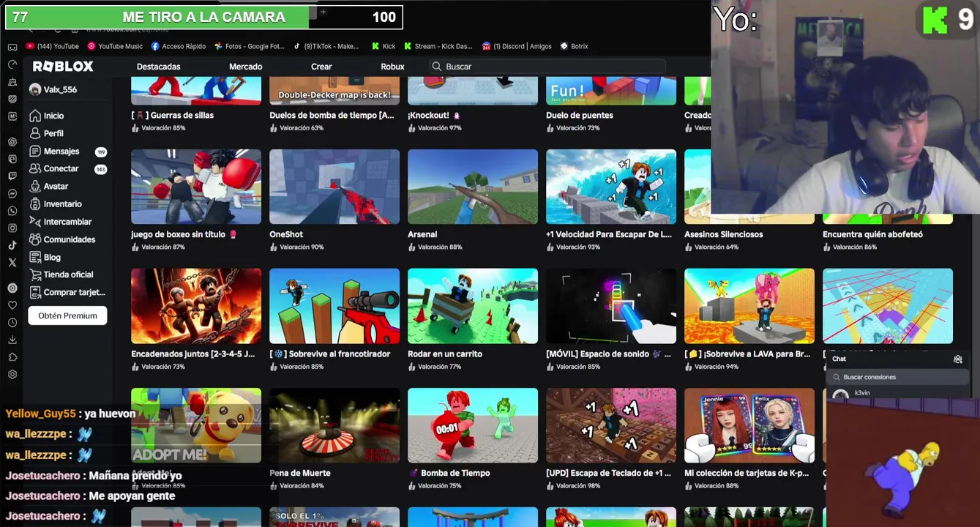Open Comprar tarjetas link in sidebar
The height and width of the screenshot is (527, 980).
point(67,292)
